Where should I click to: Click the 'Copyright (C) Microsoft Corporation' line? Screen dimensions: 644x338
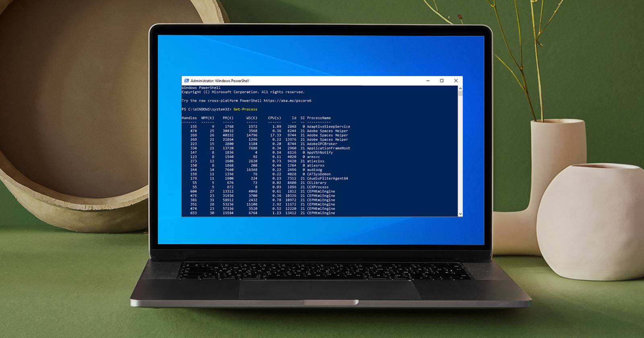(243, 92)
